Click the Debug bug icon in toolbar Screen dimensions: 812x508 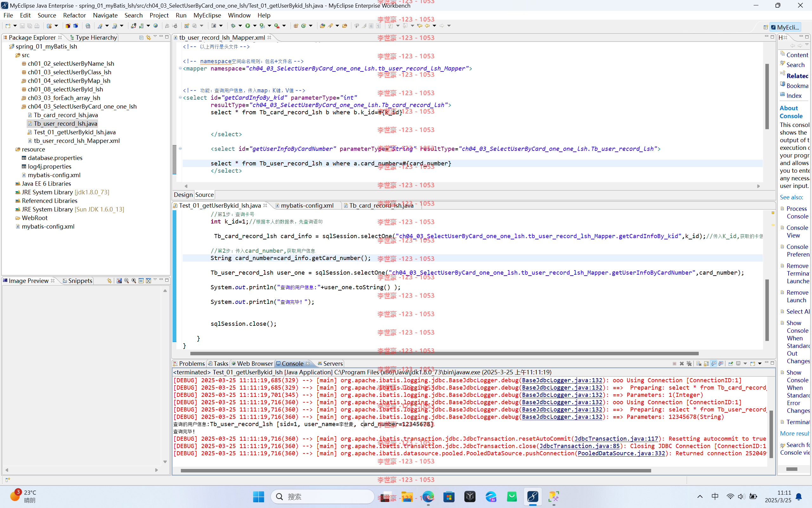click(x=233, y=26)
